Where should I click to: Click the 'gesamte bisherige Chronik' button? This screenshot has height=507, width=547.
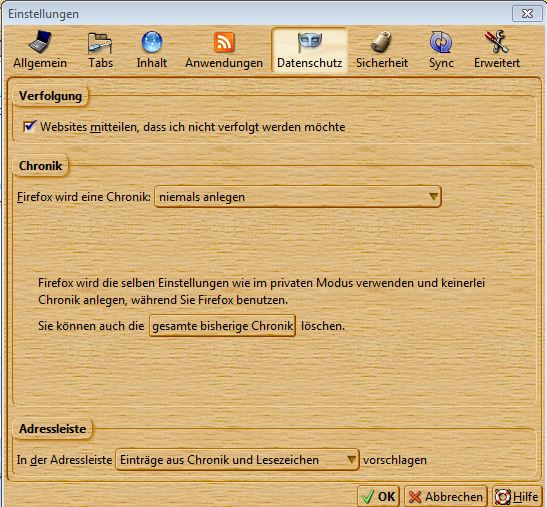(x=223, y=326)
